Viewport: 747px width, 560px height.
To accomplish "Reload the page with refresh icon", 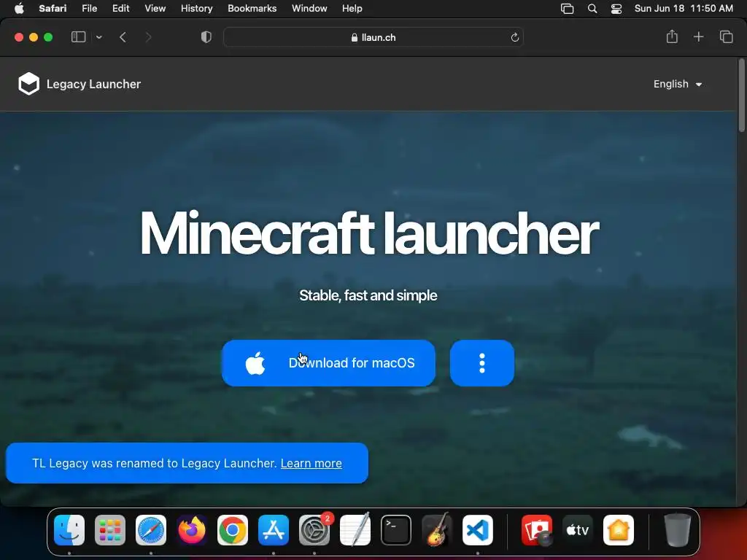I will click(514, 38).
